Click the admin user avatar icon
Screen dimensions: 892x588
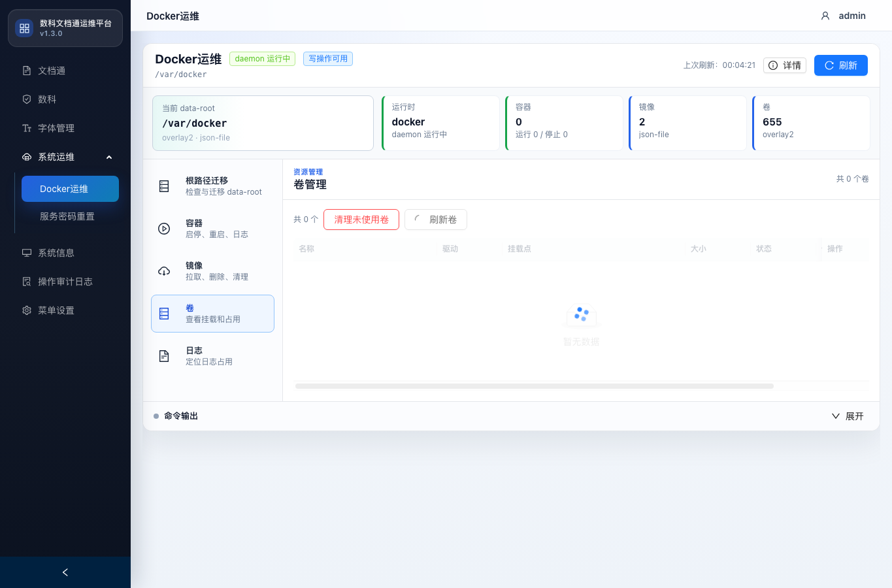[x=825, y=16]
